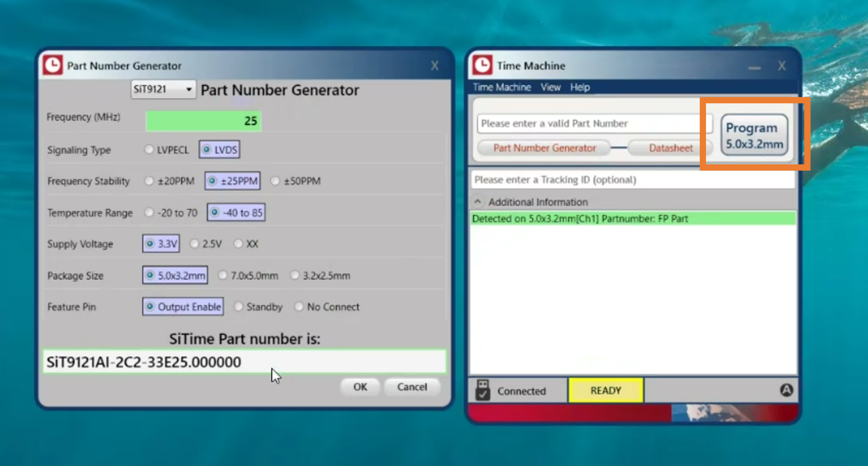Click the circular A icon in status bar

click(786, 390)
